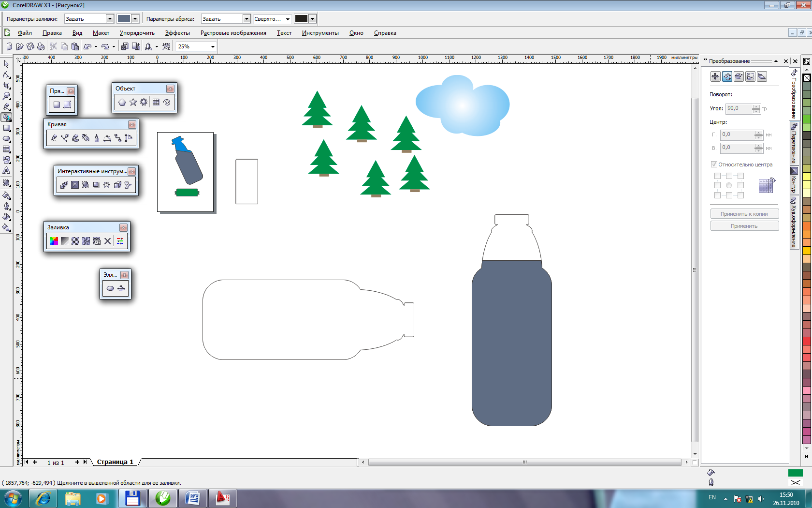Viewport: 812px width, 508px height.
Task: Pick 3-point ellipse tool in Элл... toolbar
Action: pyautogui.click(x=121, y=288)
